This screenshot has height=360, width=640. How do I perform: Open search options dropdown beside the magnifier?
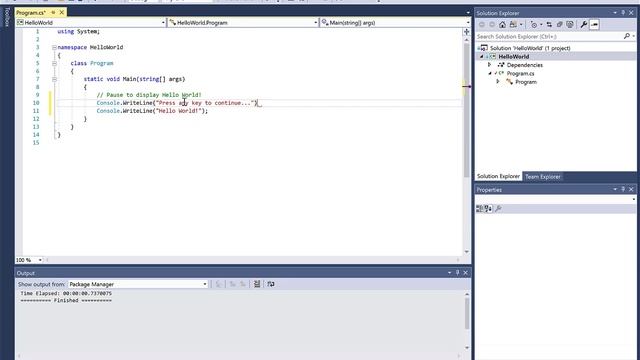(633, 36)
